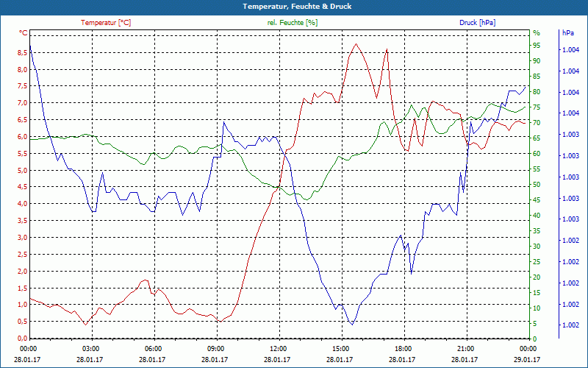Screen dimensions: 588x368
Task: Select the 12:00 time axis label
Action: [279, 348]
